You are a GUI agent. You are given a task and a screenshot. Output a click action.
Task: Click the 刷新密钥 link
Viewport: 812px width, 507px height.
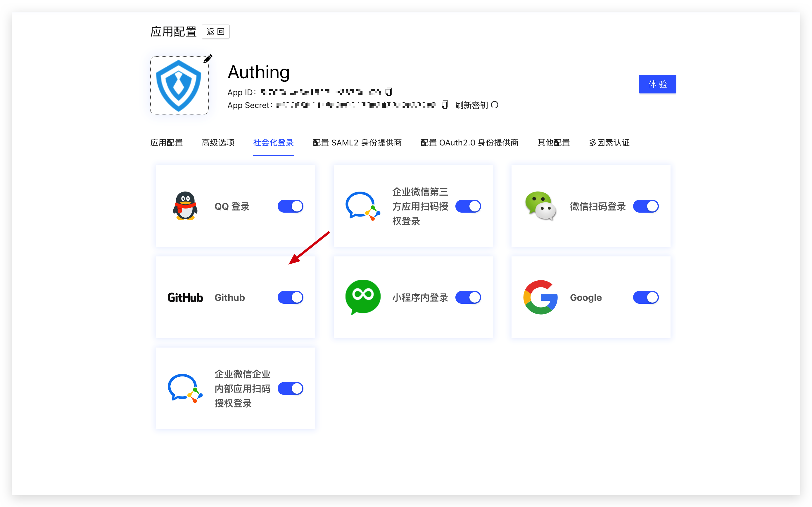tap(471, 105)
